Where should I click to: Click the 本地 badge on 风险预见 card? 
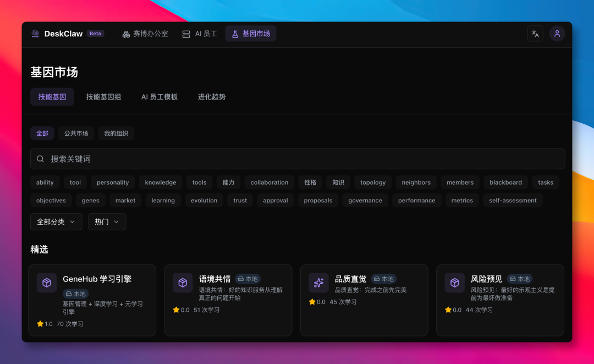pos(520,279)
